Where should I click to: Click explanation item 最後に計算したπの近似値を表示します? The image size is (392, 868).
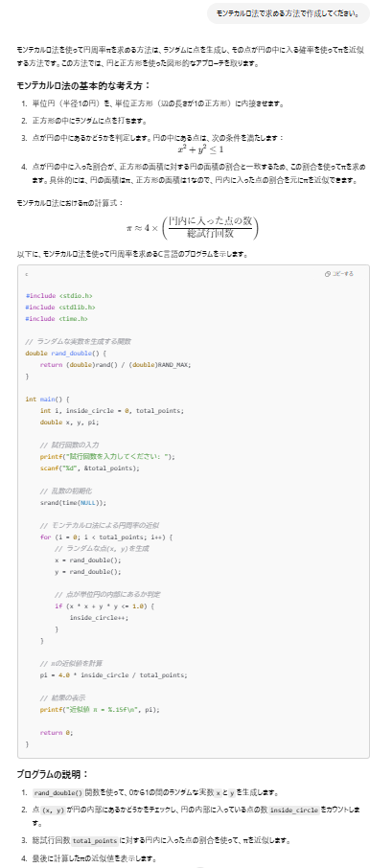pos(97,859)
